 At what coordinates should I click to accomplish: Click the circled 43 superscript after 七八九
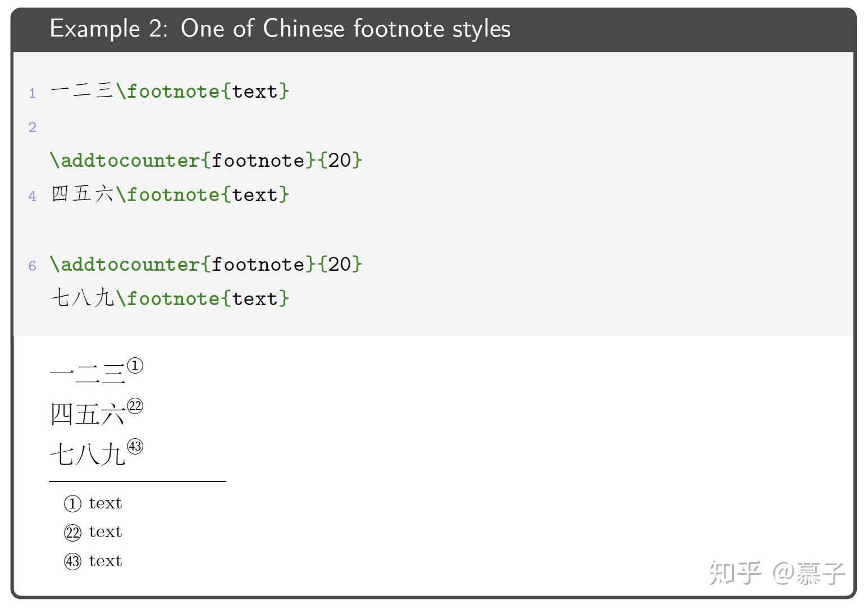(x=135, y=446)
